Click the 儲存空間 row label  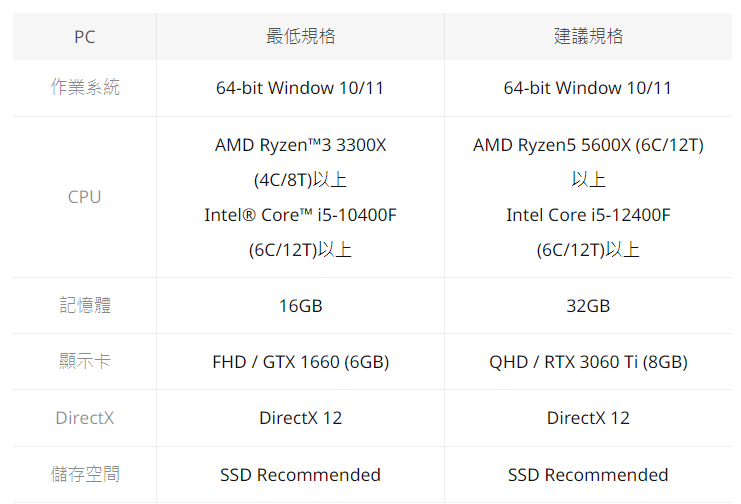85,475
